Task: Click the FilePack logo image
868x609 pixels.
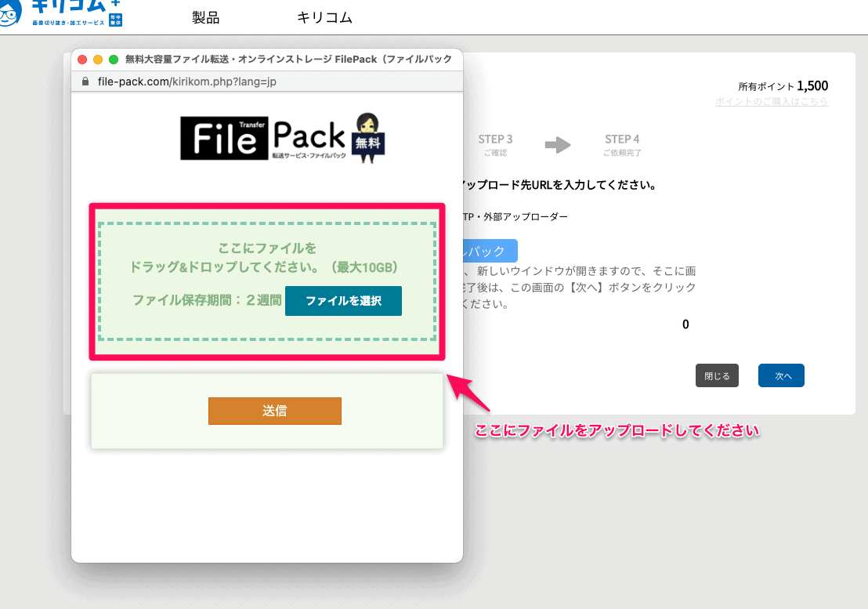Action: pos(282,139)
